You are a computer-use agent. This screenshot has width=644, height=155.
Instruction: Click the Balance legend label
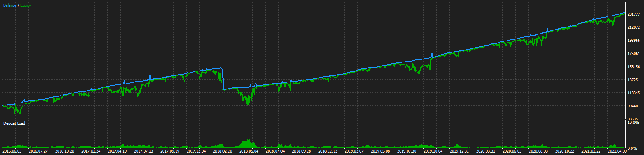pos(10,5)
